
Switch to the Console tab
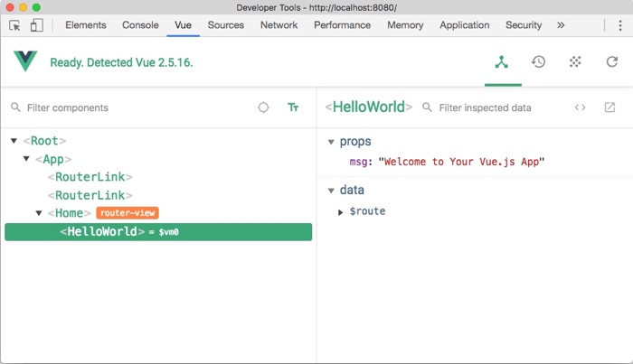point(140,25)
